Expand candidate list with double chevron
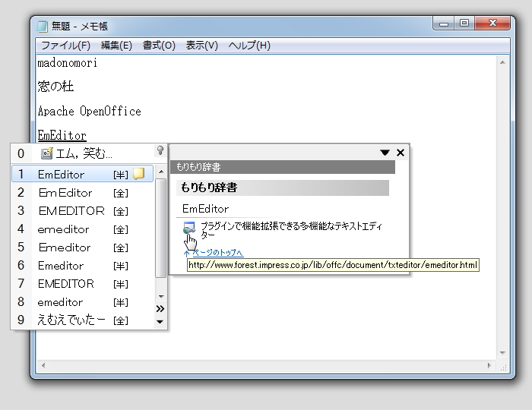This screenshot has width=532, height=410. click(160, 309)
